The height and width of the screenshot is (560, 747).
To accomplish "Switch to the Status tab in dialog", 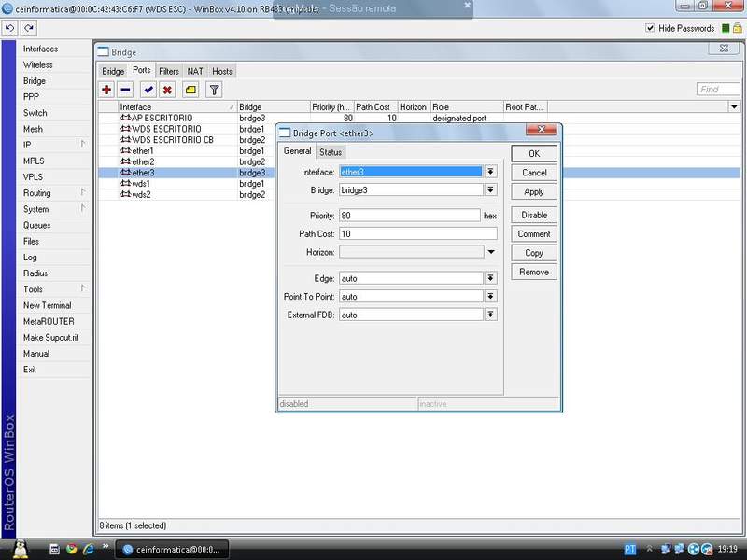I will (x=331, y=152).
